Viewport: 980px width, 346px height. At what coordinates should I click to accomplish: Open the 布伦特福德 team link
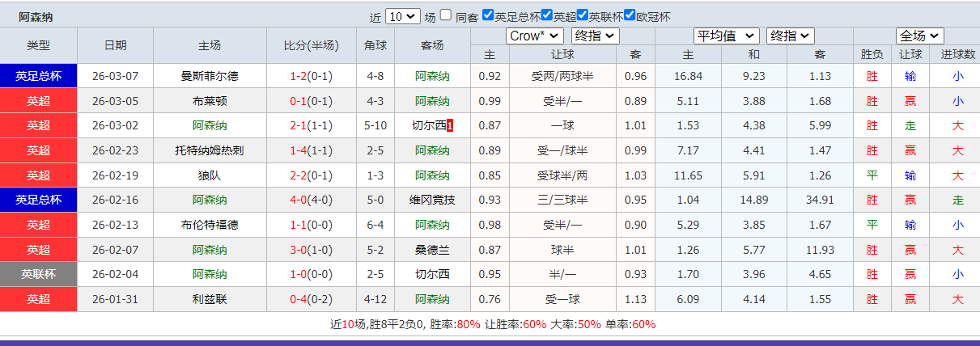210,225
